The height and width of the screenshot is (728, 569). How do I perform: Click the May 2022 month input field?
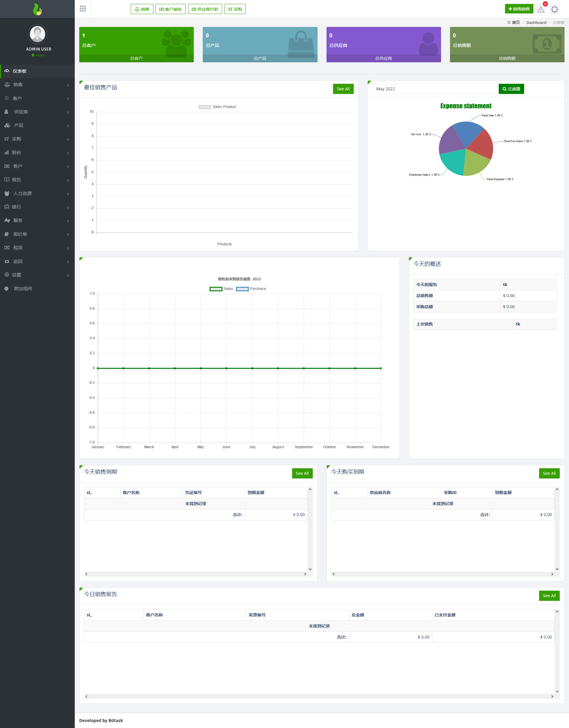[x=435, y=89]
